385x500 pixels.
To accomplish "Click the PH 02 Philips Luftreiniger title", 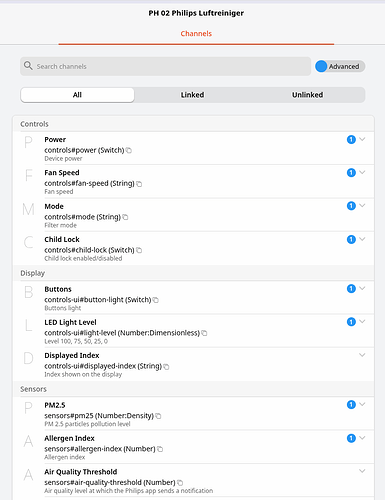I will (x=196, y=13).
